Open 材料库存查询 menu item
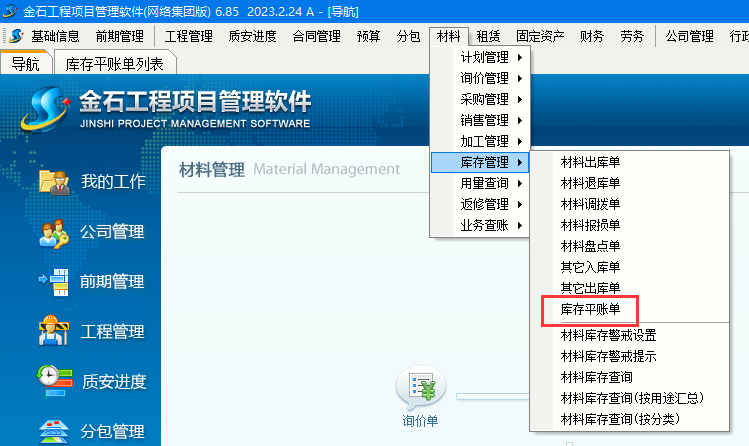Image resolution: width=749 pixels, height=446 pixels. click(x=596, y=377)
